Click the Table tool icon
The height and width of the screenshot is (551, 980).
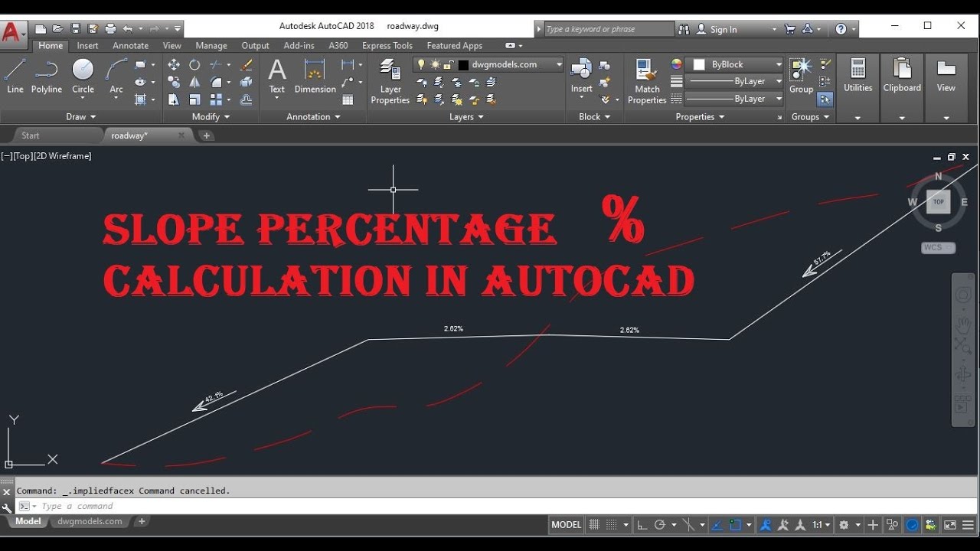[348, 99]
